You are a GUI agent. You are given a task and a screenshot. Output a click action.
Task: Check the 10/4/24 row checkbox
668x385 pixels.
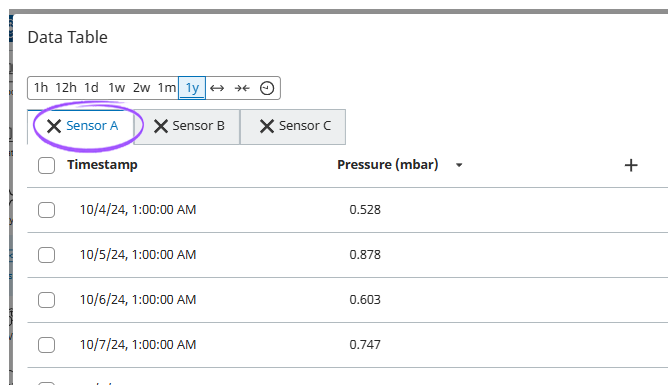(x=46, y=210)
